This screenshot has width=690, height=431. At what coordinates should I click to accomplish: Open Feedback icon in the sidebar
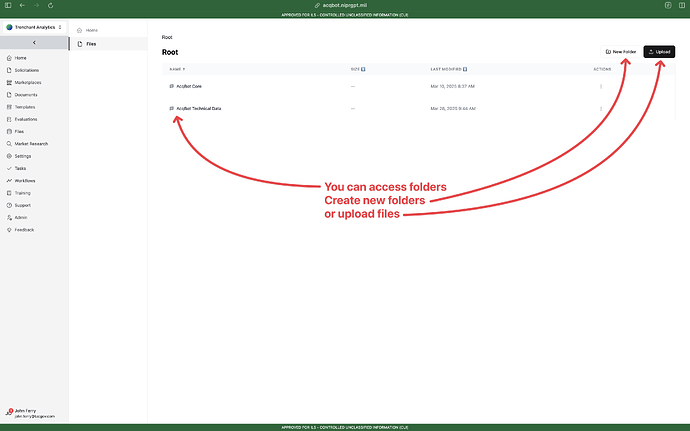point(9,230)
